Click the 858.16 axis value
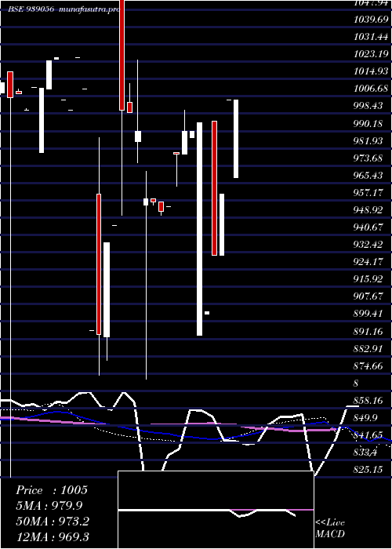The image size is (392, 549). click(368, 401)
